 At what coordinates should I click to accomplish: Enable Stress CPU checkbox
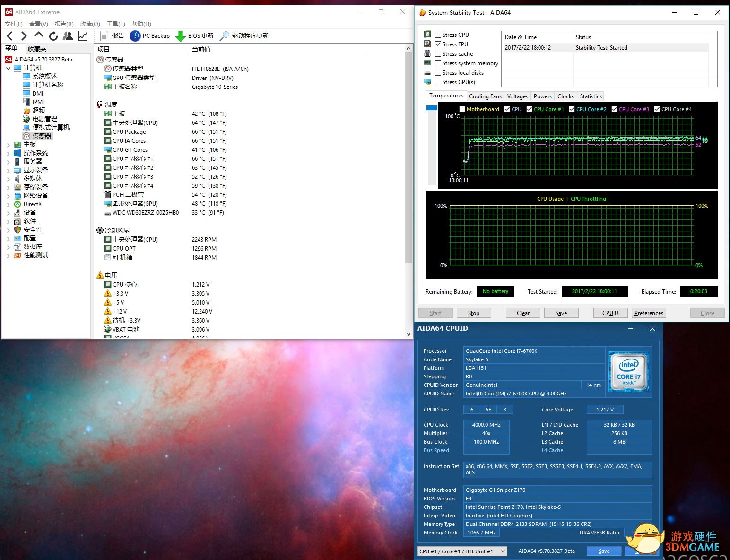point(438,35)
